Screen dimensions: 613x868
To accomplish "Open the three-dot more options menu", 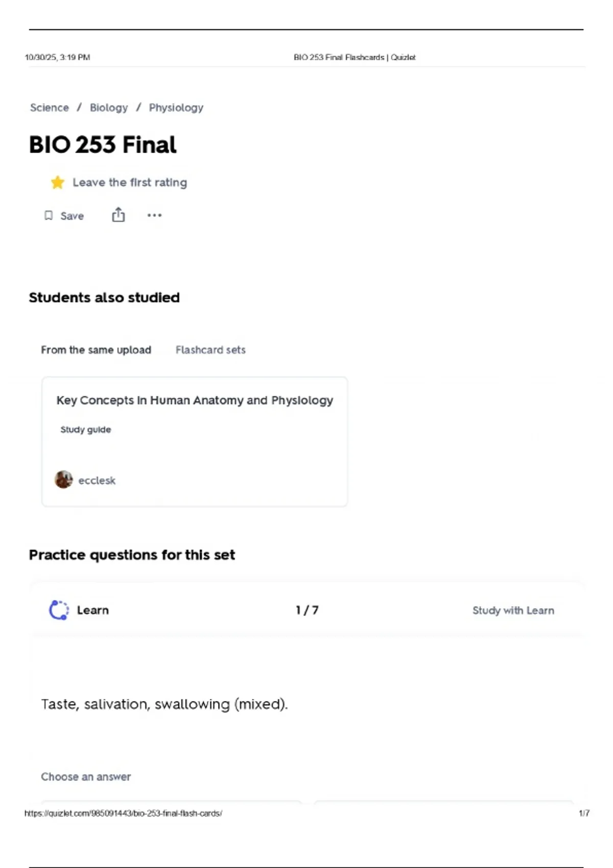I will (x=154, y=215).
